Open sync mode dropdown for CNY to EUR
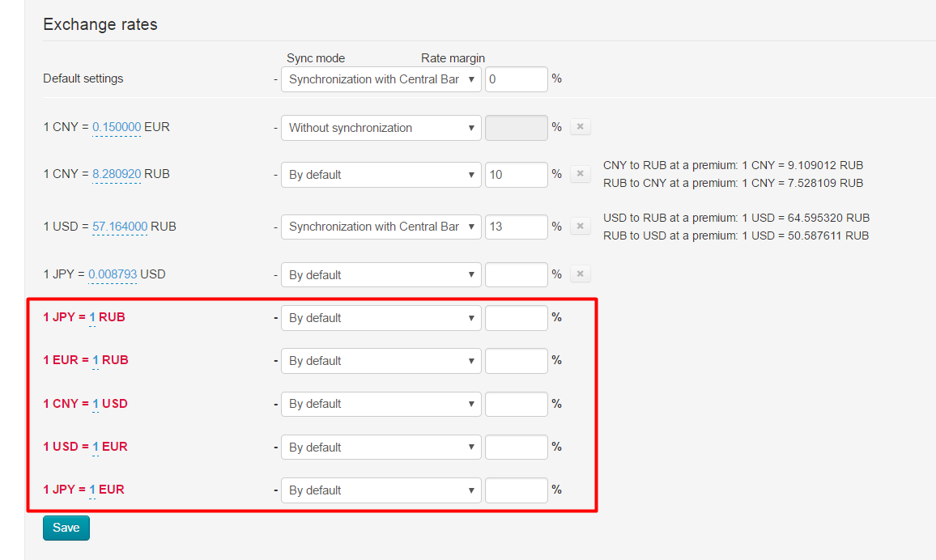 381,128
